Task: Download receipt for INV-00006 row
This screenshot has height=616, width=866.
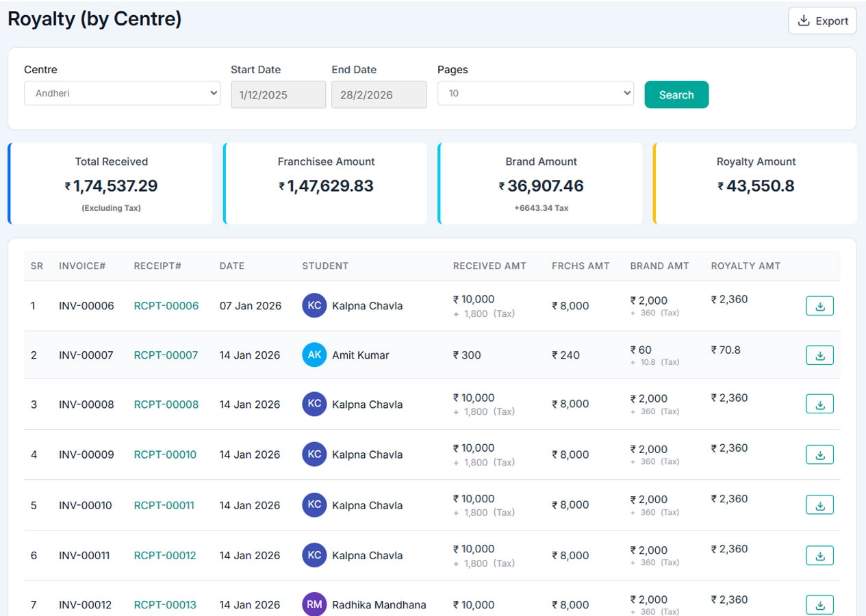Action: [819, 306]
